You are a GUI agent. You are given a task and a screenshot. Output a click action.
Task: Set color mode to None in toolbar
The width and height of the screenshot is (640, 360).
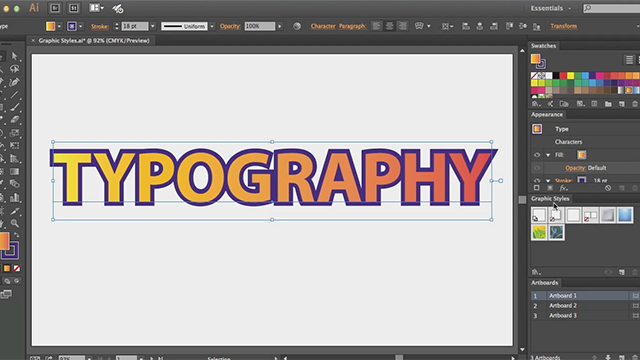17,268
